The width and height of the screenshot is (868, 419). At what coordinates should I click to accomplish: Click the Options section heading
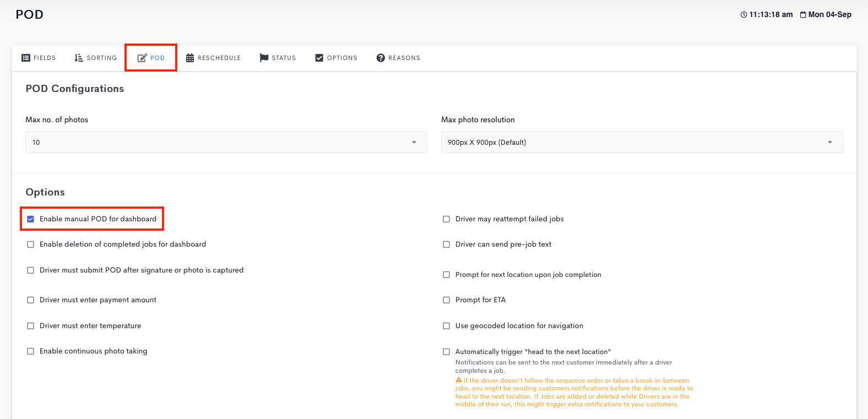pyautogui.click(x=45, y=192)
